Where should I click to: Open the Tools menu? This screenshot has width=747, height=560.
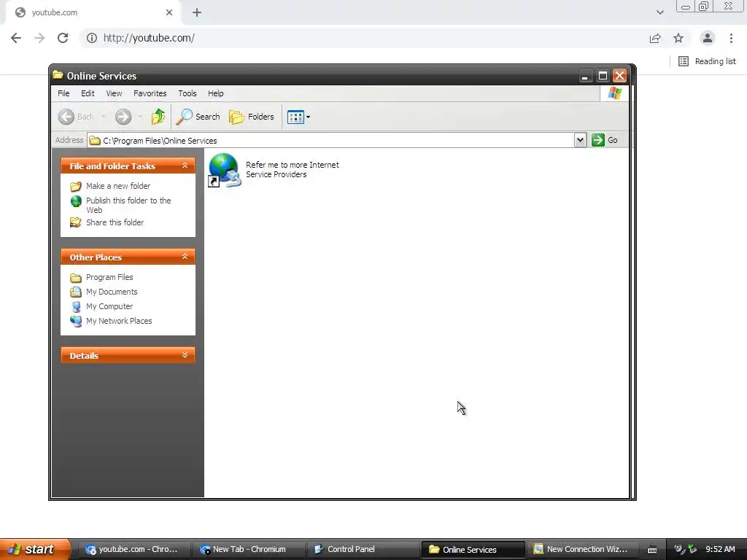pyautogui.click(x=187, y=93)
